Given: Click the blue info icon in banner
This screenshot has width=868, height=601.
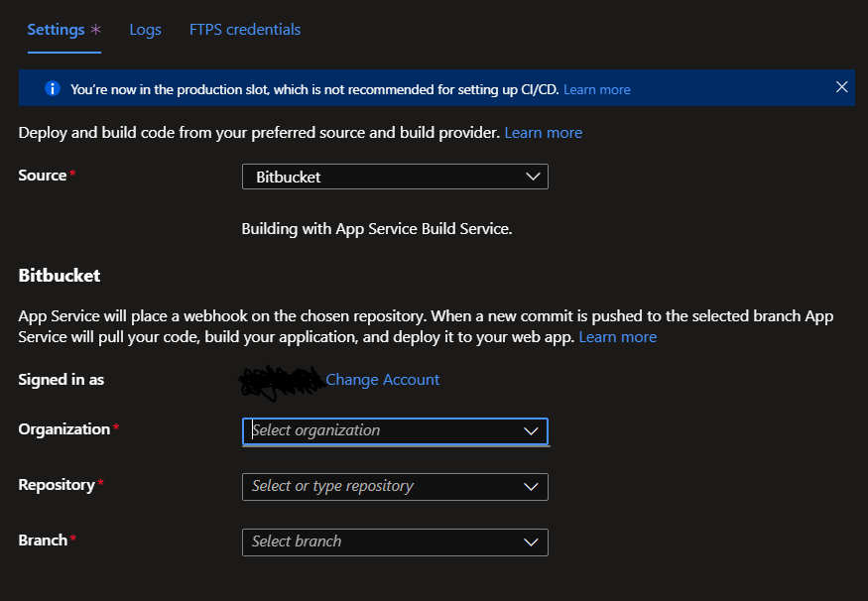Looking at the screenshot, I should [x=53, y=88].
